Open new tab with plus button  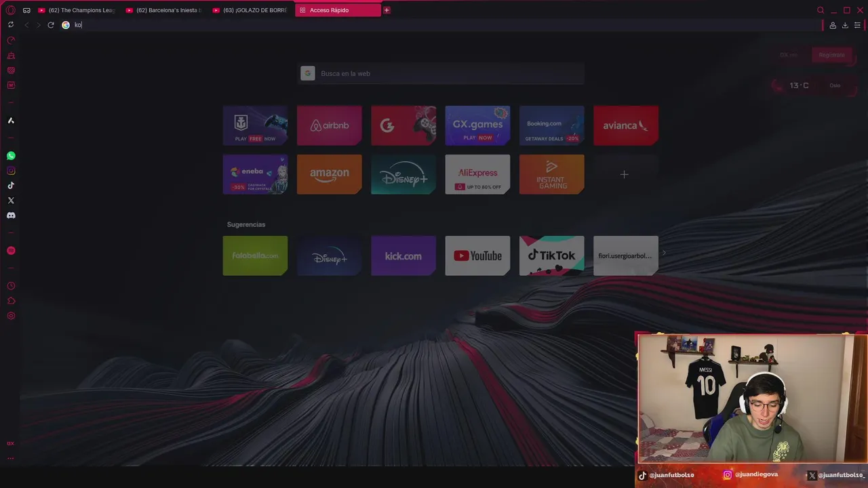387,10
